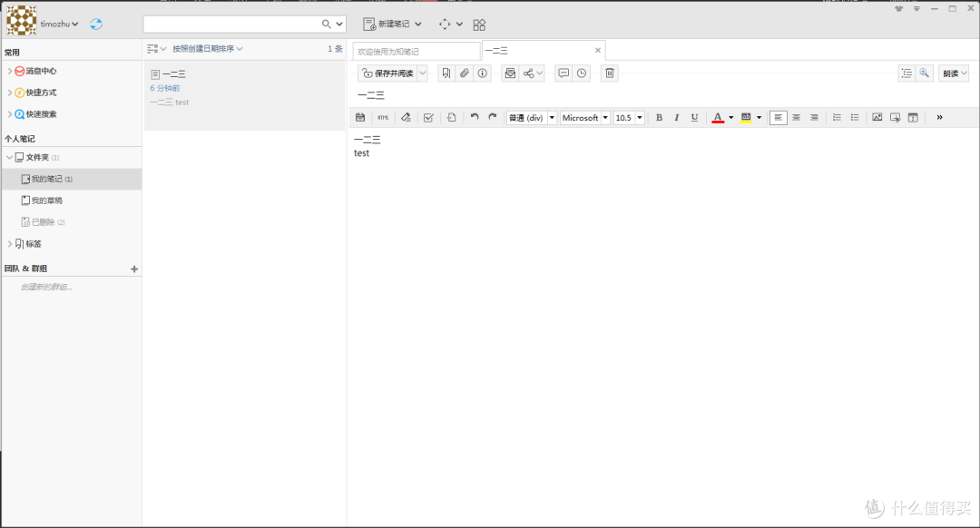Image resolution: width=980 pixels, height=528 pixels.
Task: Collapse the 文件夹 tree node
Action: click(9, 157)
